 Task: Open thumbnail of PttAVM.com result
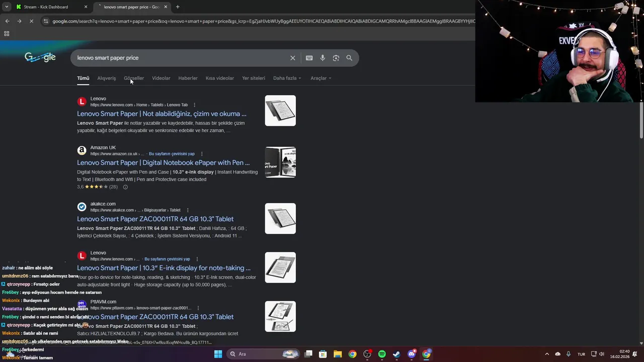(280, 316)
